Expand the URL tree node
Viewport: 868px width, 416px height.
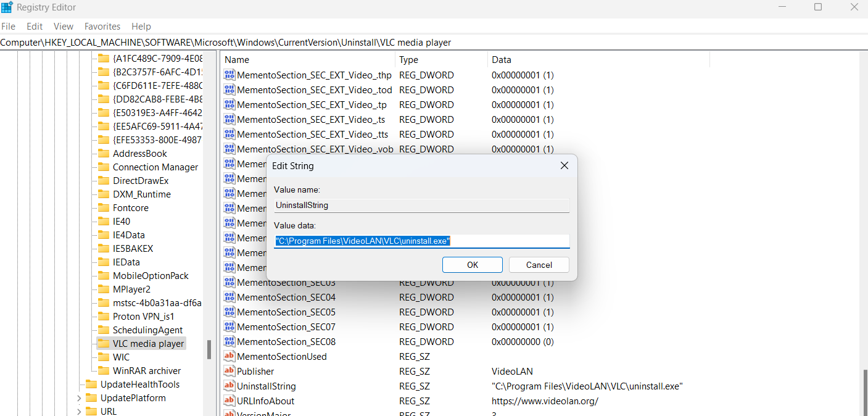79,412
